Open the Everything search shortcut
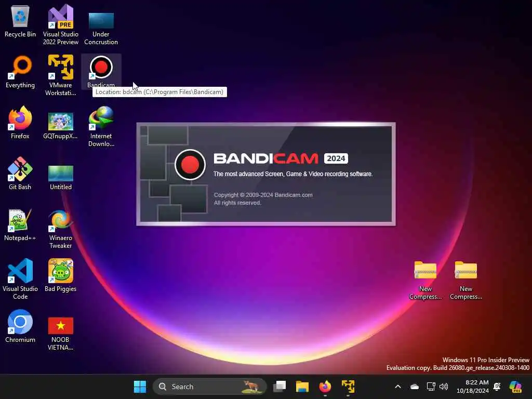This screenshot has width=532, height=399. pyautogui.click(x=20, y=72)
